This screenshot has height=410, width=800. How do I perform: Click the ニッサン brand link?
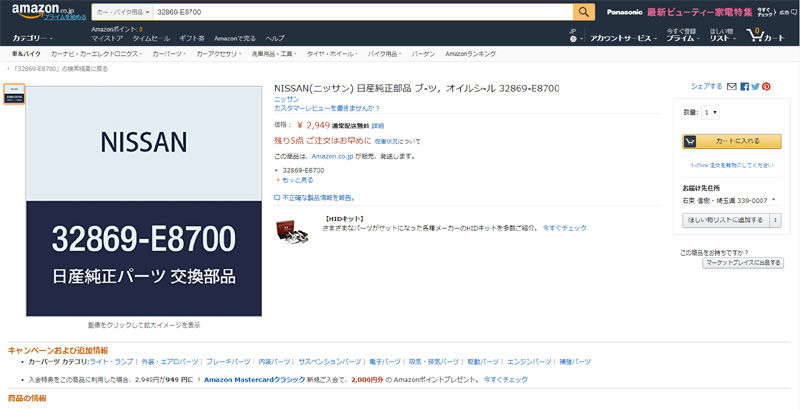pyautogui.click(x=287, y=99)
